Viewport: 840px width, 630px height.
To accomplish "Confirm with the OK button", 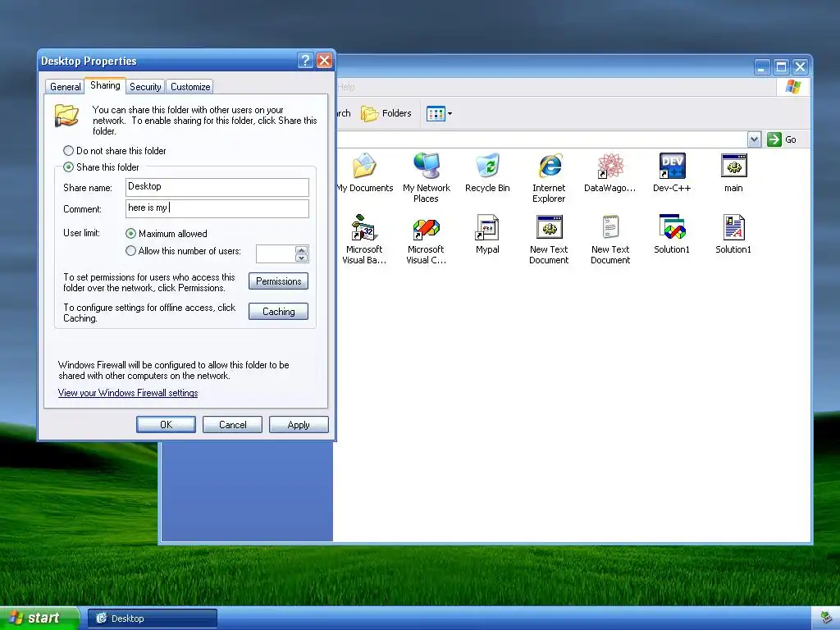I will tap(166, 424).
